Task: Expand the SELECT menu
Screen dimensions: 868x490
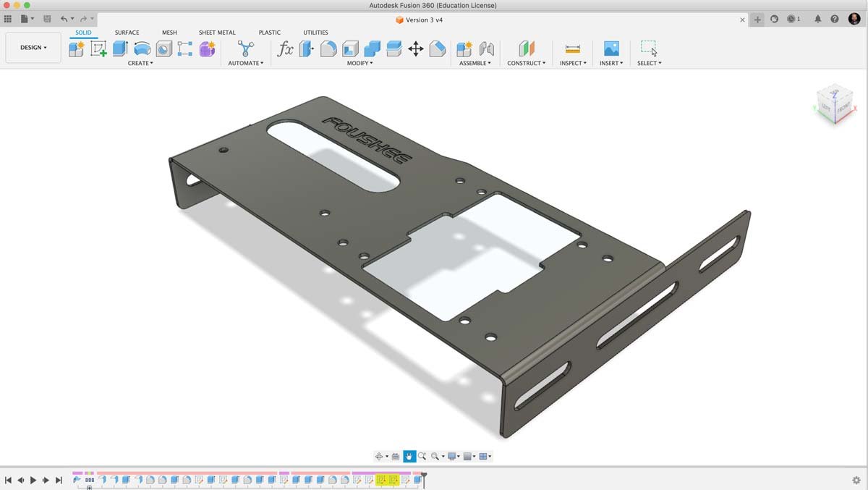Action: point(650,63)
